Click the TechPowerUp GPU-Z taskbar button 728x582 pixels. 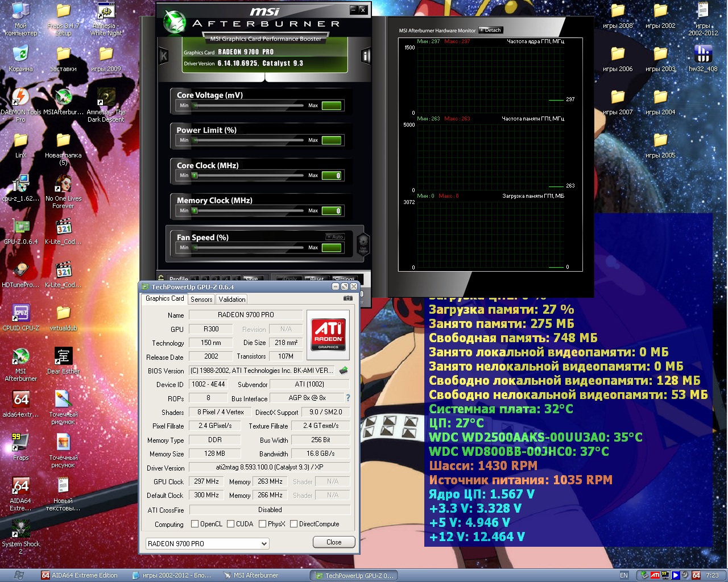(x=354, y=576)
